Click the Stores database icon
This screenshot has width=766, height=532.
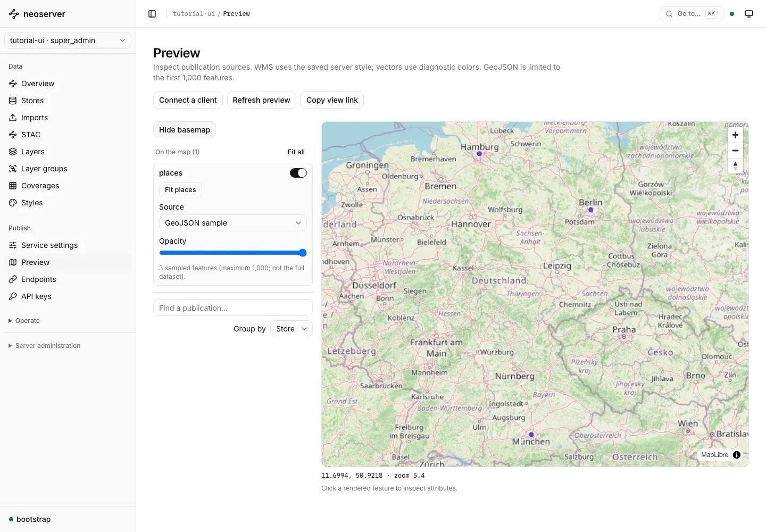point(13,101)
